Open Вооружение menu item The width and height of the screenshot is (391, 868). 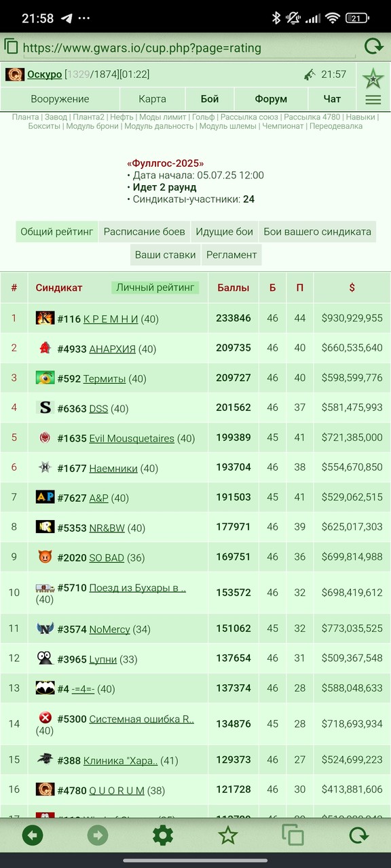[x=60, y=99]
